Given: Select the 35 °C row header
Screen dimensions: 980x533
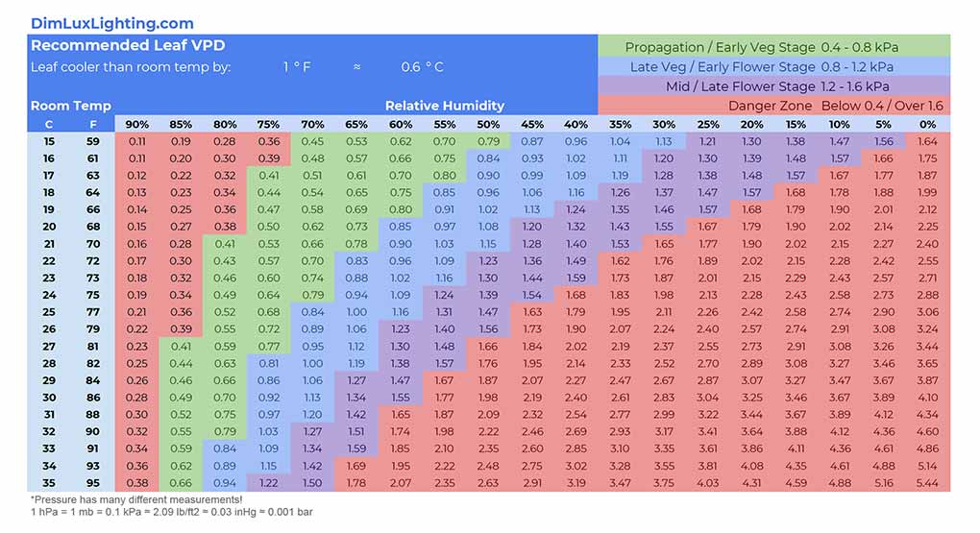Looking at the screenshot, I should coord(49,482).
